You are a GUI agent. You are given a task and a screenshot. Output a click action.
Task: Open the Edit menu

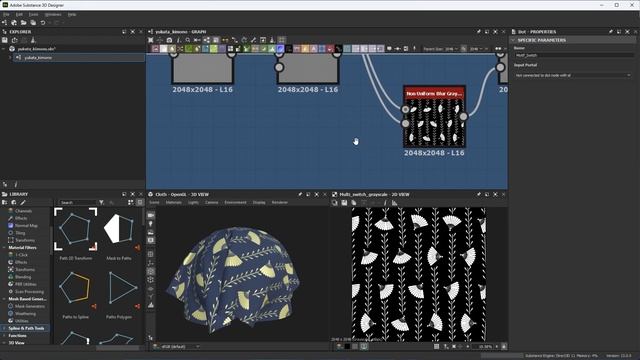19,14
